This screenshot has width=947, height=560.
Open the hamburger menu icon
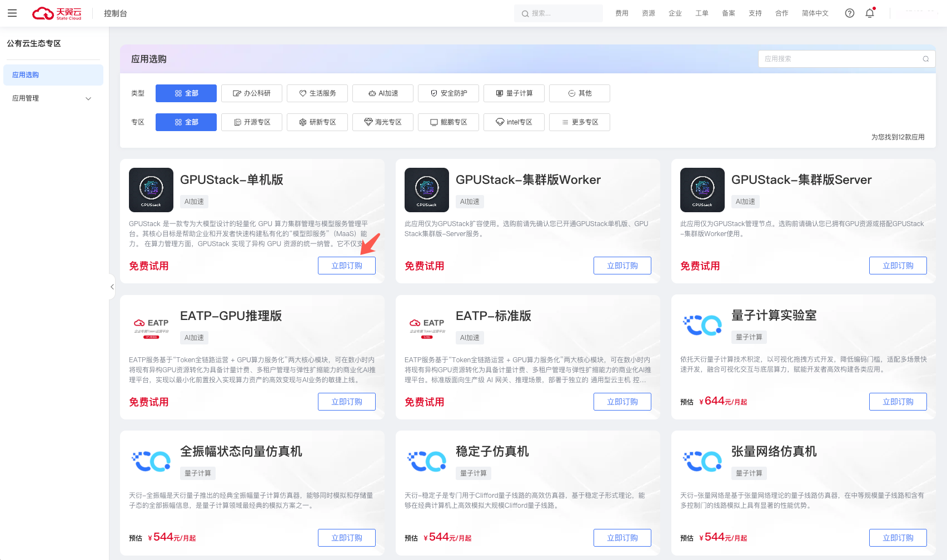[12, 13]
